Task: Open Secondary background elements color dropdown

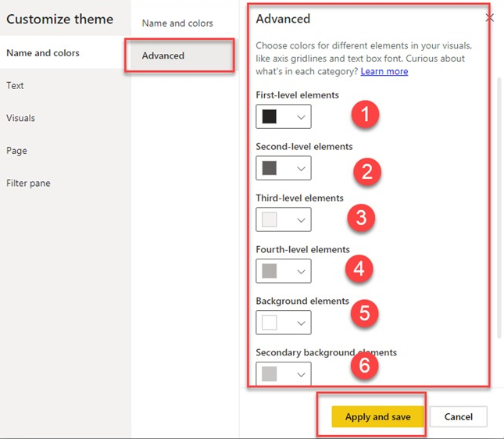Action: coord(284,373)
